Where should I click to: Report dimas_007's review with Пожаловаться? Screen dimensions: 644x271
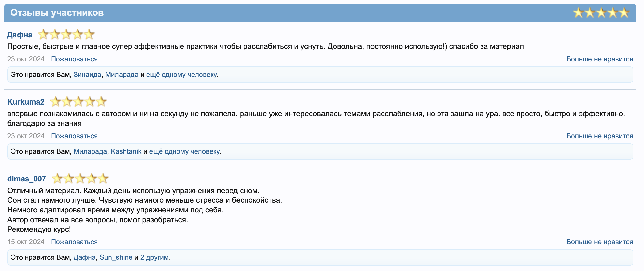tap(74, 242)
